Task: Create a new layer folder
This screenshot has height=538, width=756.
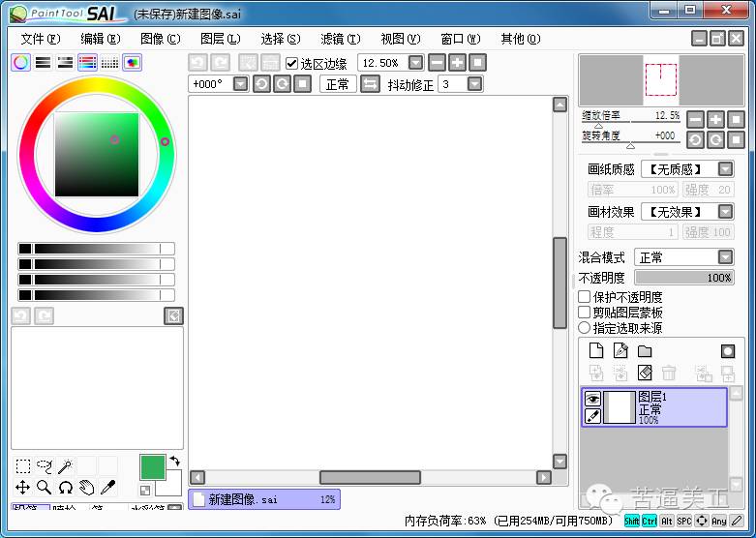Action: tap(645, 351)
